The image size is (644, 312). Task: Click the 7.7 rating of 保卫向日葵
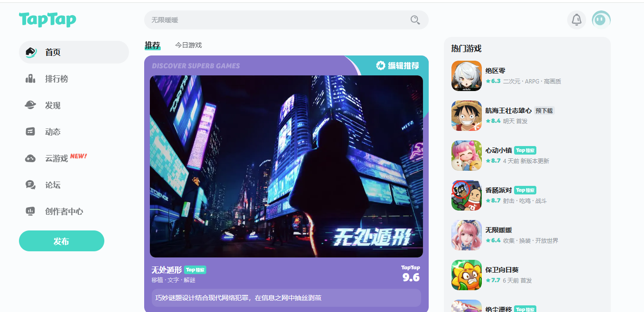coord(493,280)
